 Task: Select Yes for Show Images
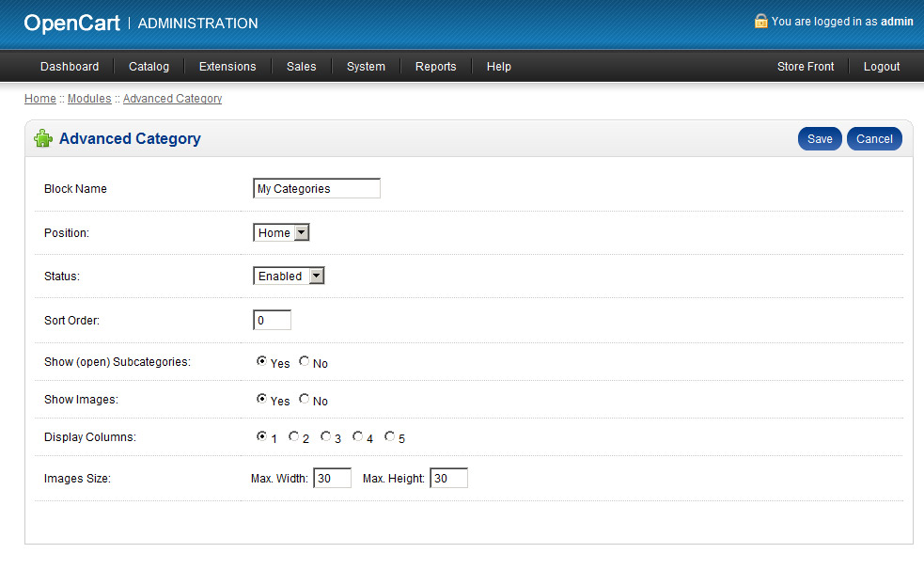pyautogui.click(x=261, y=399)
